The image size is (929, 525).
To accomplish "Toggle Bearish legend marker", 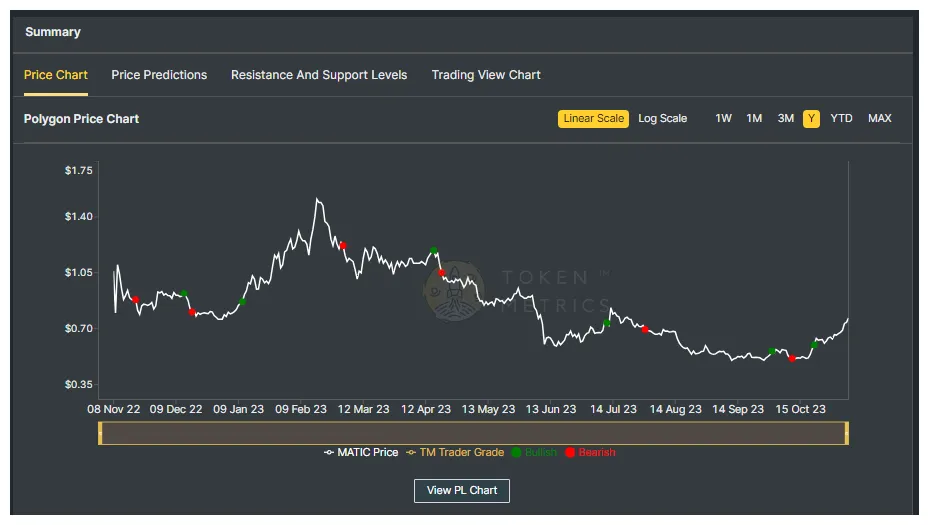I will 590,452.
